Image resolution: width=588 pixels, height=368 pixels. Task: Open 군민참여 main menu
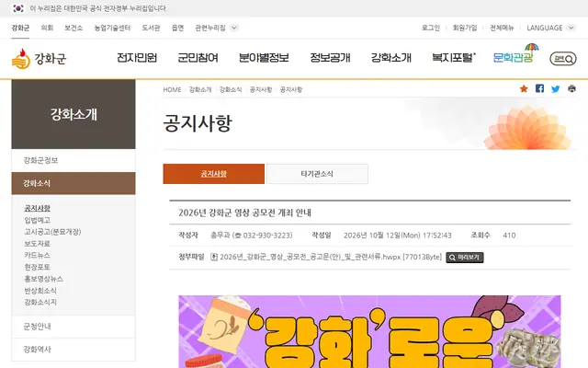coord(198,58)
